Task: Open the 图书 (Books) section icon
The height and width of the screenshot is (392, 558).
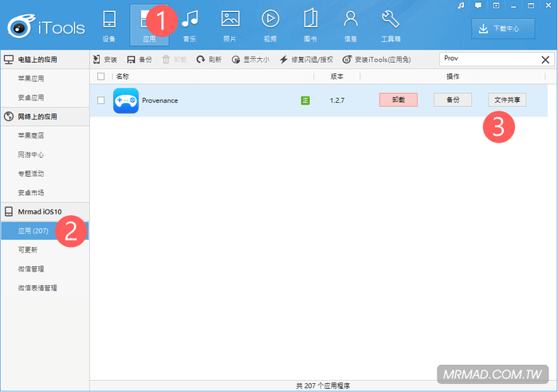Action: (310, 20)
